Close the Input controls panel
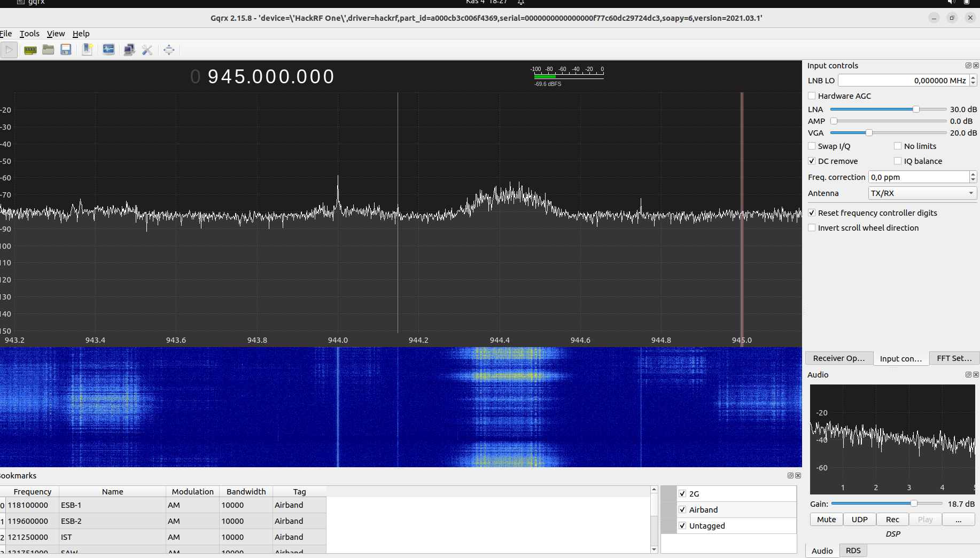Image resolution: width=980 pixels, height=558 pixels. (976, 66)
